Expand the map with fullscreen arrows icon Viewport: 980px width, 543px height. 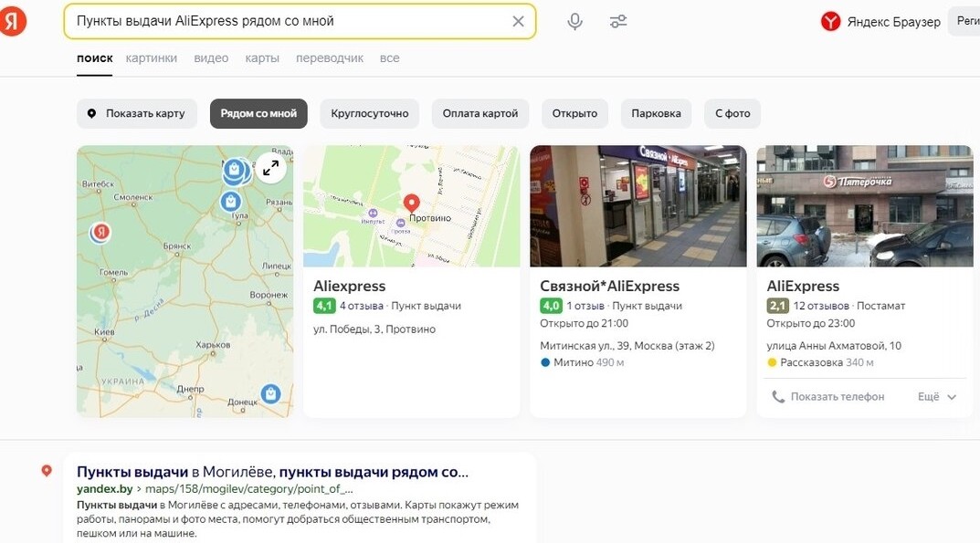pos(270,167)
